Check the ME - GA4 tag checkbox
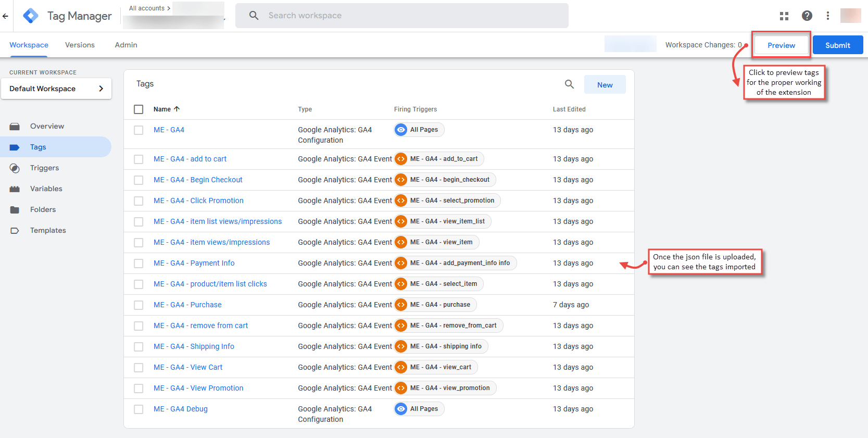This screenshot has height=438, width=868. (x=139, y=130)
